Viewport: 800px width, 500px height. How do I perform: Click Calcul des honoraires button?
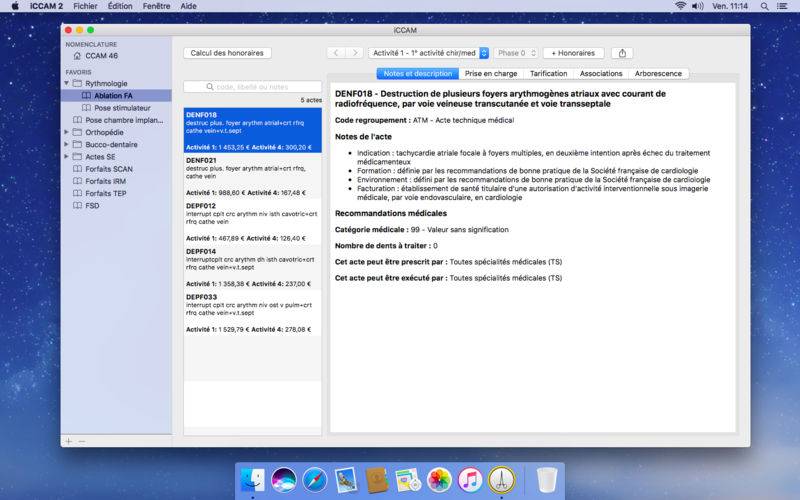(x=227, y=53)
